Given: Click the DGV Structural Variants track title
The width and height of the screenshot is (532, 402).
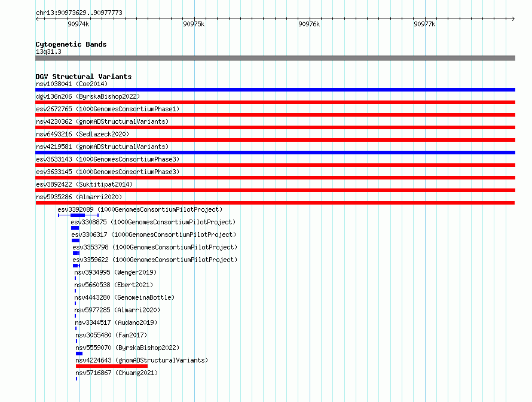Looking at the screenshot, I should 84,77.
